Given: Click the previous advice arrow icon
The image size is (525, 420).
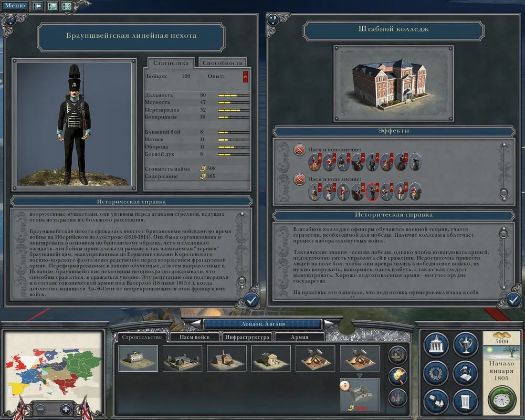Looking at the screenshot, I should pyautogui.click(x=37, y=6).
